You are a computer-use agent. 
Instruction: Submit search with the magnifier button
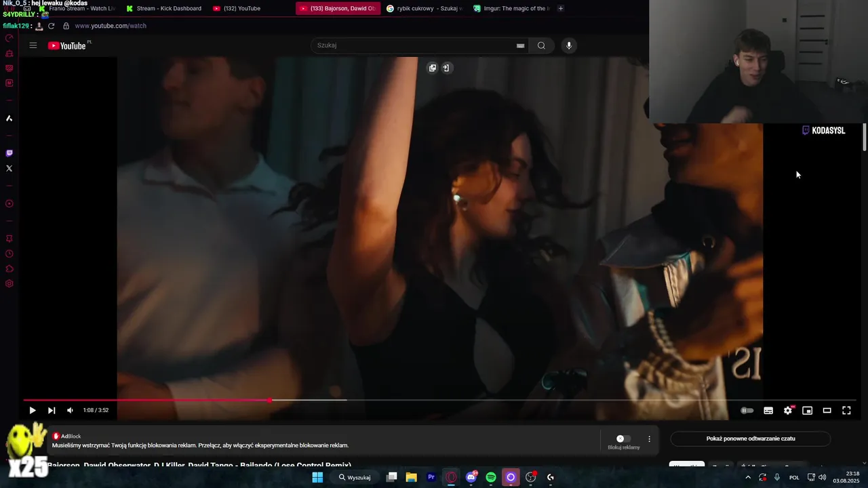coord(541,45)
